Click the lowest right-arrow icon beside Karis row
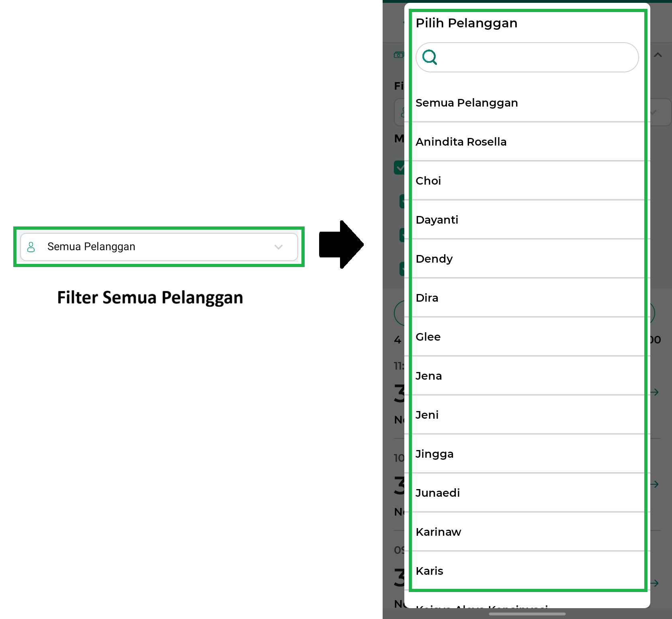This screenshot has width=672, height=619. point(655,583)
